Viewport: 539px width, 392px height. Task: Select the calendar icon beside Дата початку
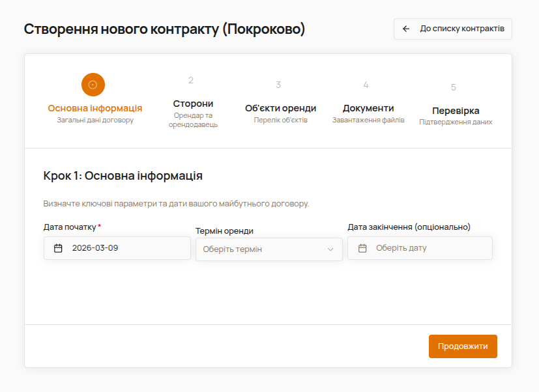click(x=57, y=247)
